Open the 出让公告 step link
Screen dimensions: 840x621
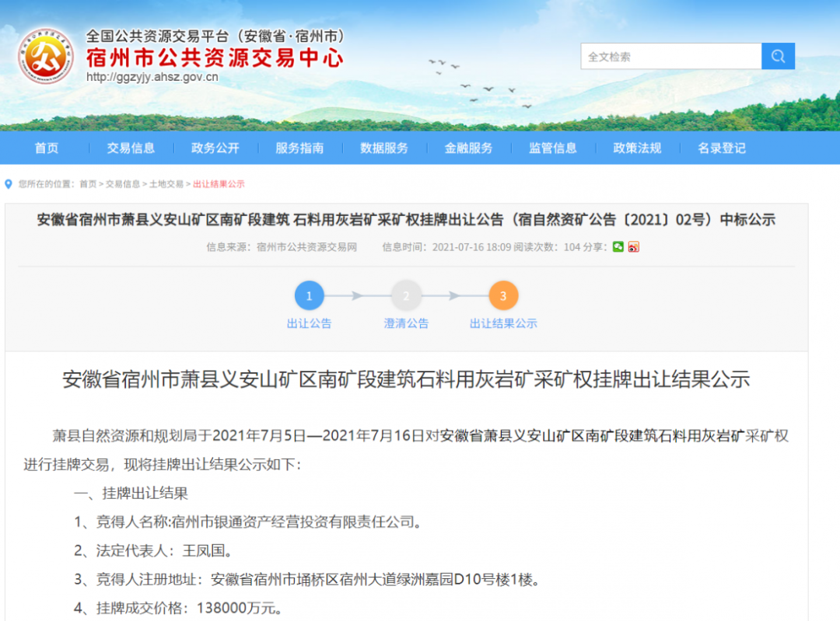tap(309, 323)
